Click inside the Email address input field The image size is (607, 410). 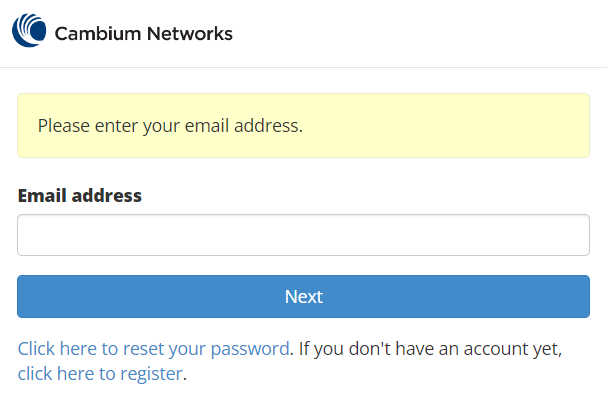coord(303,235)
